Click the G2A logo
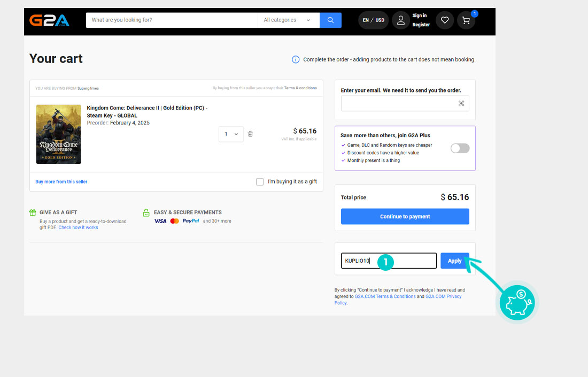 pos(49,20)
